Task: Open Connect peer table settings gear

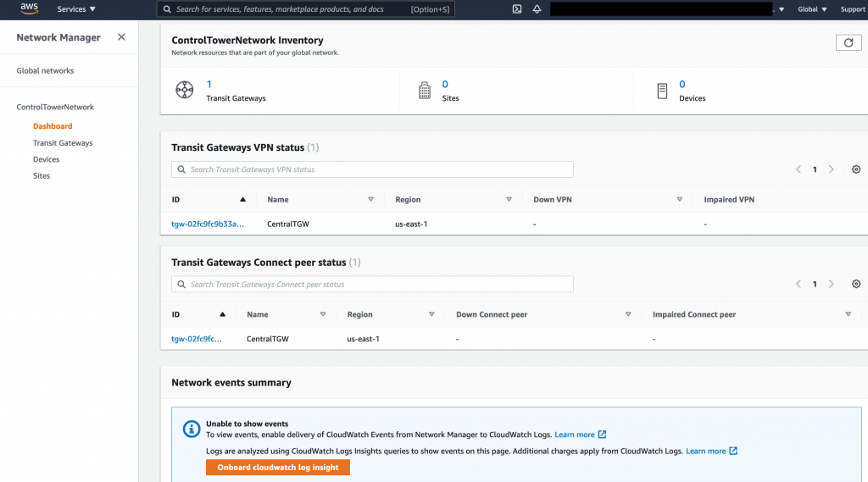Action: [x=856, y=284]
